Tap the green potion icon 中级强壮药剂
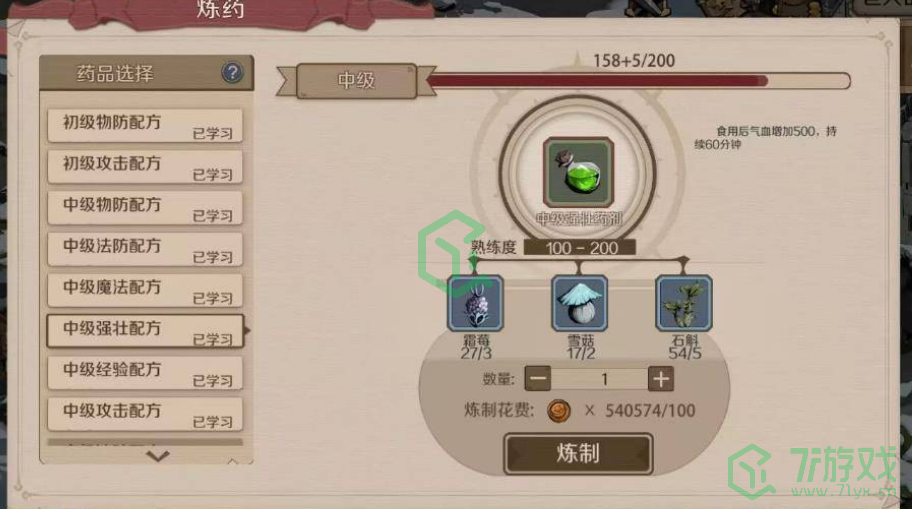Image resolution: width=912 pixels, height=509 pixels. (x=578, y=172)
